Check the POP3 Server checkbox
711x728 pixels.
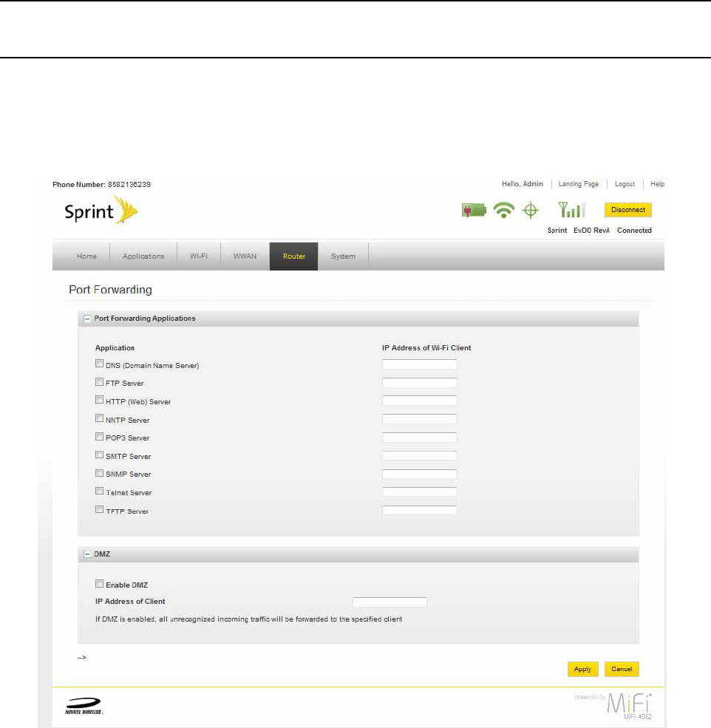(x=99, y=436)
